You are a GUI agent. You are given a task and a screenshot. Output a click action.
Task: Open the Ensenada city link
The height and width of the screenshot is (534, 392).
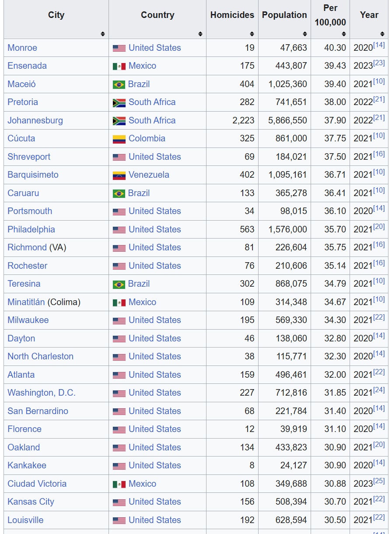(27, 66)
